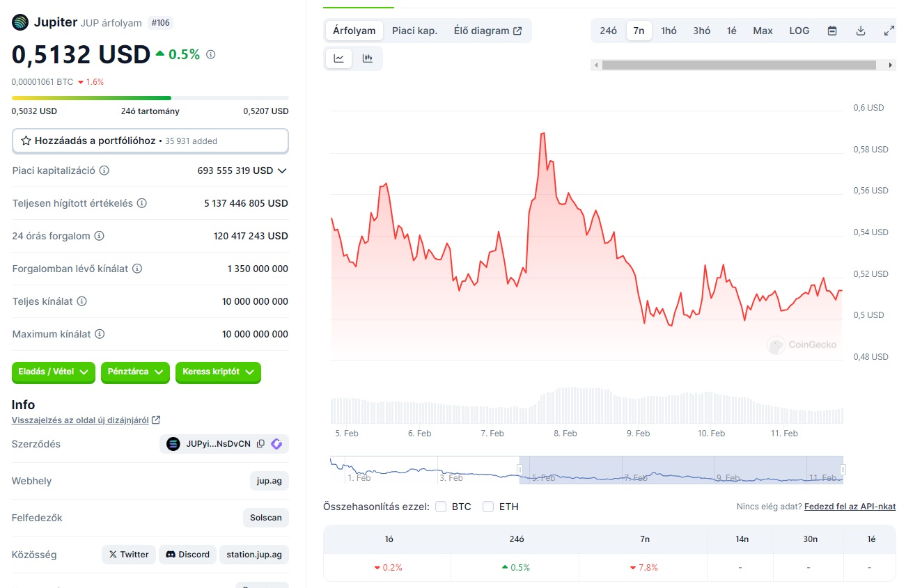Click the purple wallet icon in the contract chip
Screen dimensions: 906x588
click(x=276, y=444)
